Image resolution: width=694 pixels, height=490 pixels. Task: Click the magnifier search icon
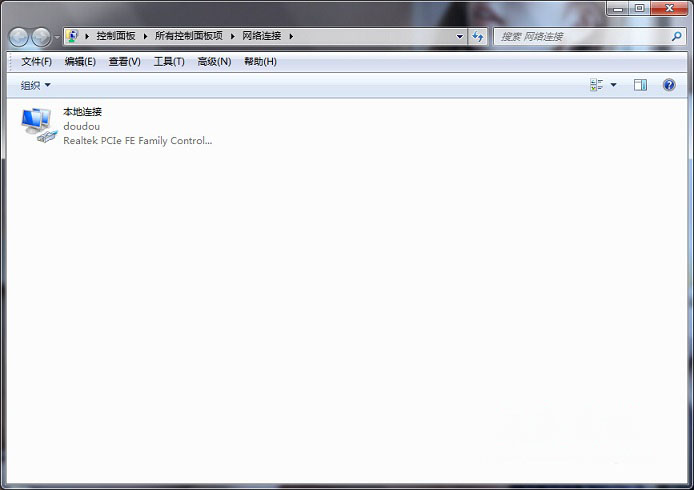pyautogui.click(x=676, y=36)
